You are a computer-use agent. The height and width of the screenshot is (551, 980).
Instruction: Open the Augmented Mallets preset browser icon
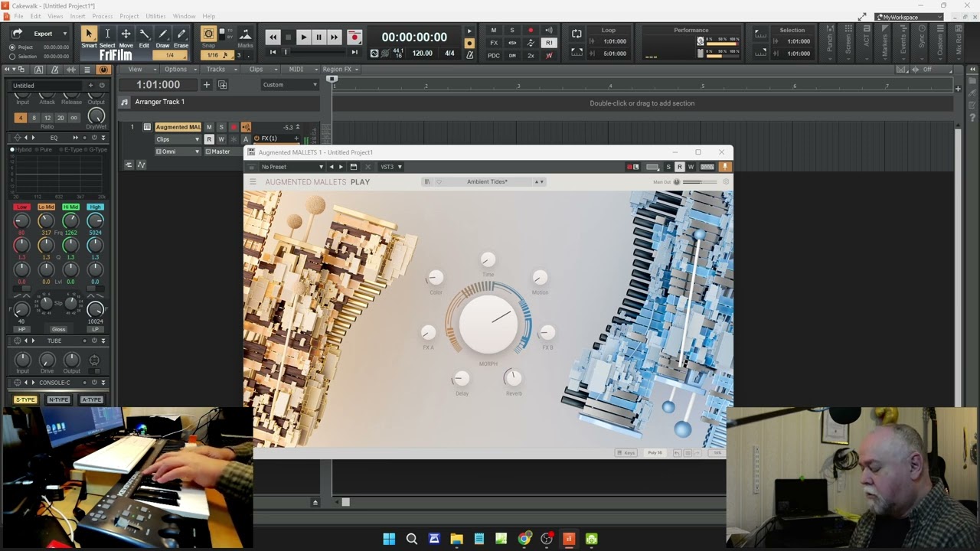[427, 182]
